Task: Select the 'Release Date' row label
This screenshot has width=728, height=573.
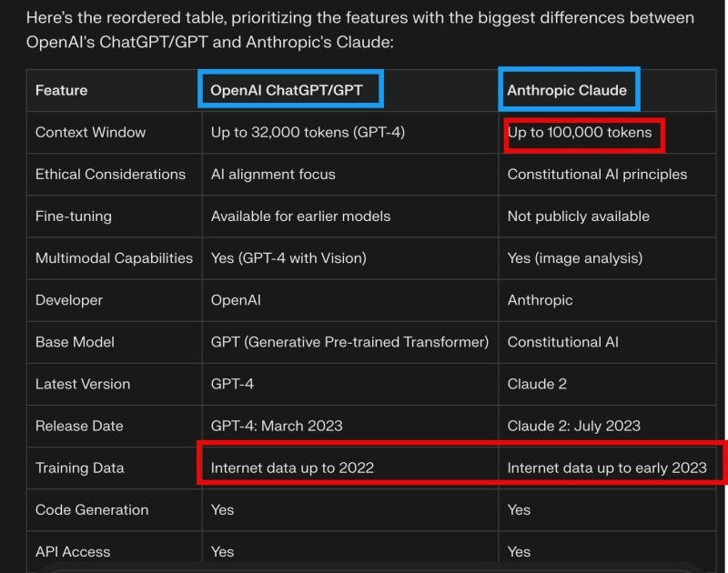Action: pos(79,426)
